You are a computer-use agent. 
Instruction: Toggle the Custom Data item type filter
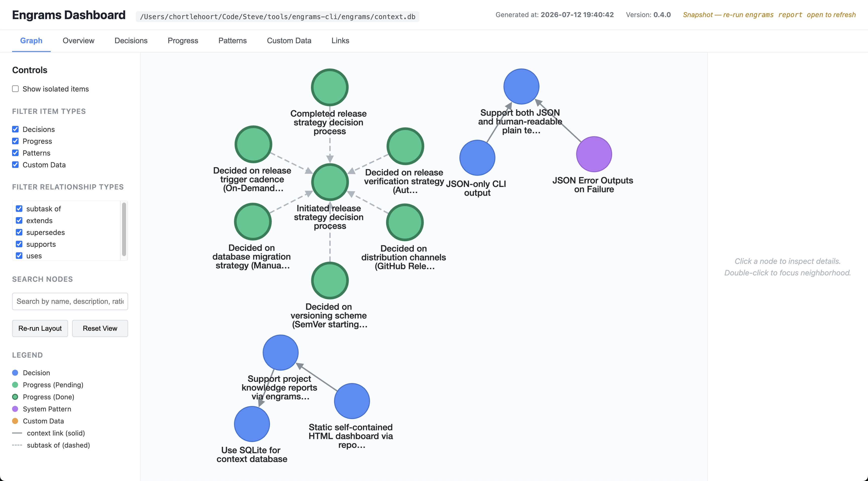pos(16,165)
